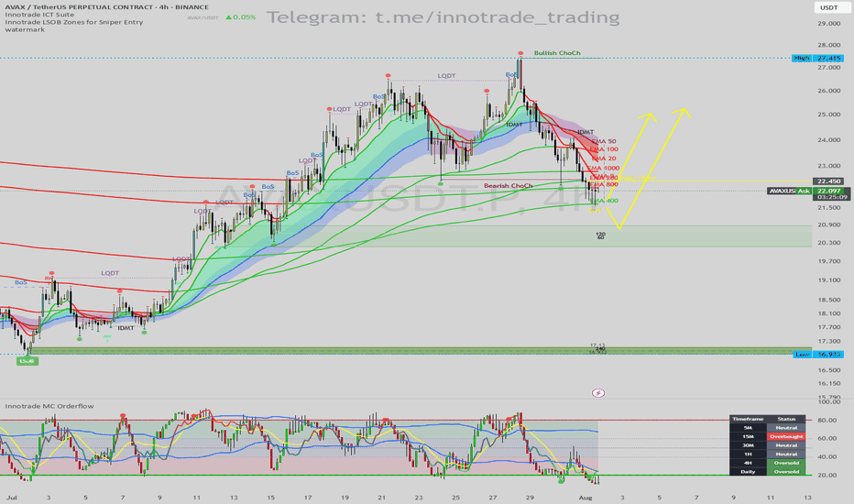Image resolution: width=854 pixels, height=504 pixels.
Task: Click the High 27.415 price label
Action: (817, 58)
